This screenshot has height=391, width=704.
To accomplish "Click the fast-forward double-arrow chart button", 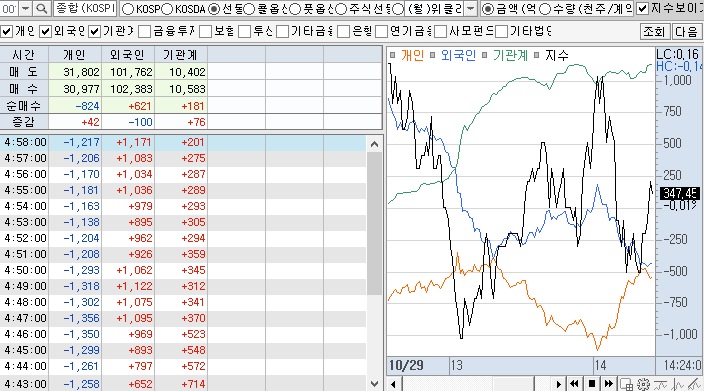I will point(609,384).
